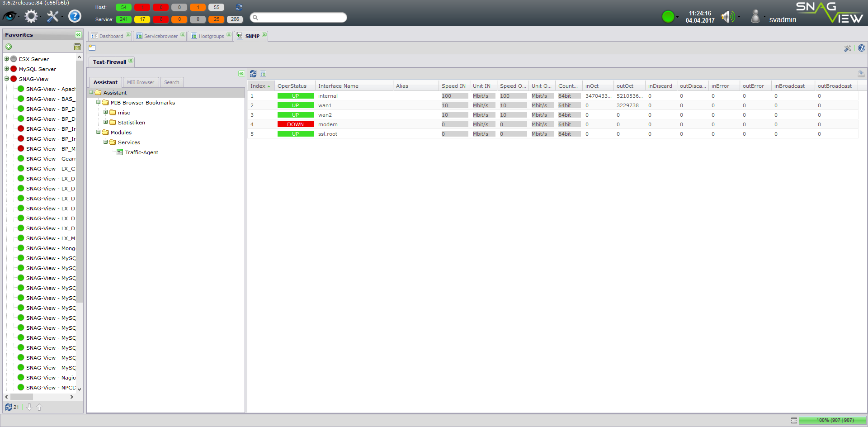Refresh the SNMP interface table
The image size is (868, 427).
(x=253, y=74)
